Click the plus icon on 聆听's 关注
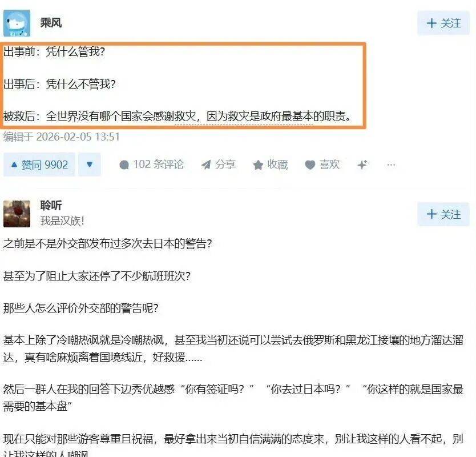 431,214
